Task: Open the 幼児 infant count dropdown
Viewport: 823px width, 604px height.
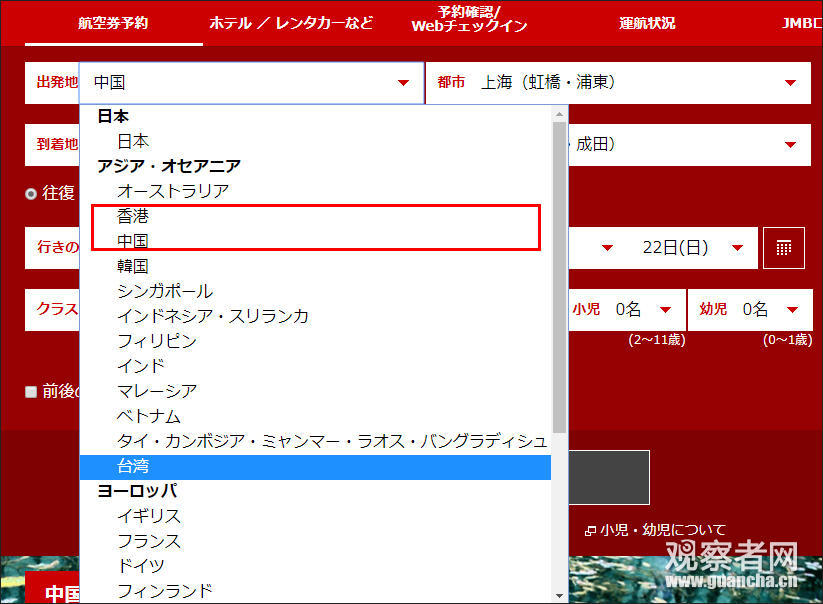Action: (750, 310)
